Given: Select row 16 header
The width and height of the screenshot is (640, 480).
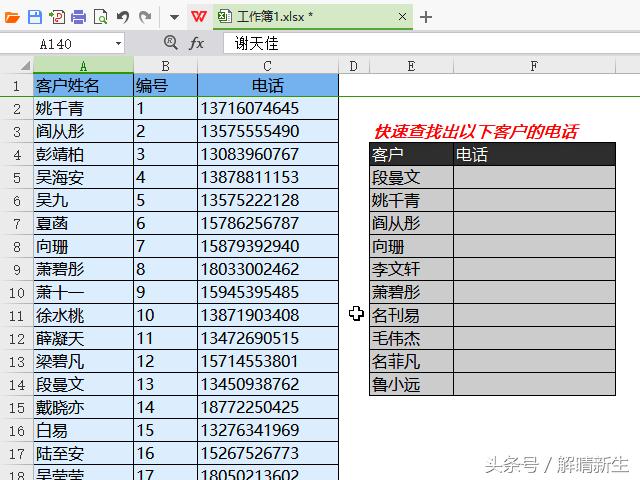Looking at the screenshot, I should 16,431.
